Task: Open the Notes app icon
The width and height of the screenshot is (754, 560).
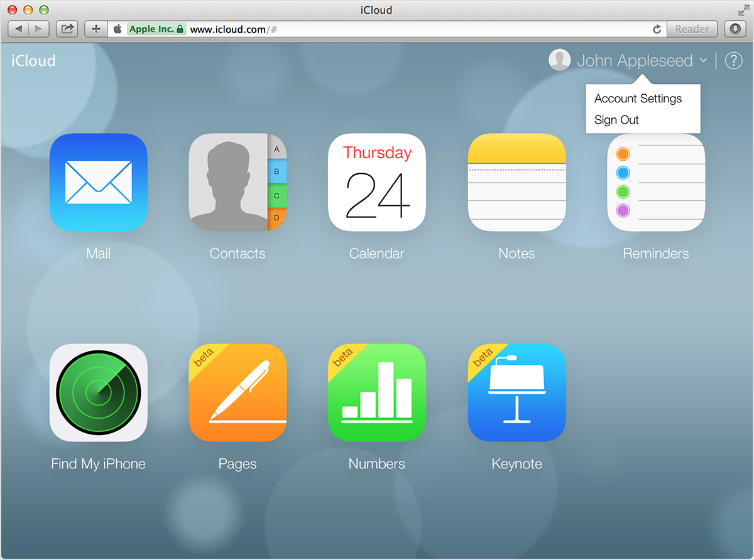Action: (516, 182)
